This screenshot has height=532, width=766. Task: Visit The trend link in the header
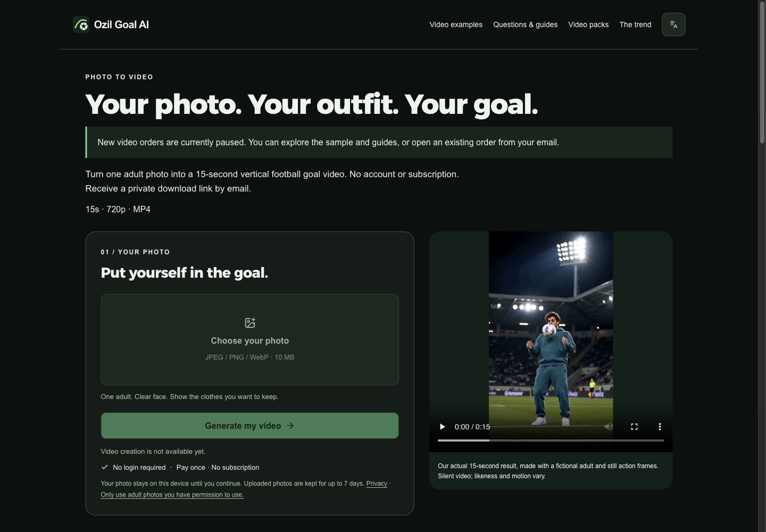tap(635, 24)
